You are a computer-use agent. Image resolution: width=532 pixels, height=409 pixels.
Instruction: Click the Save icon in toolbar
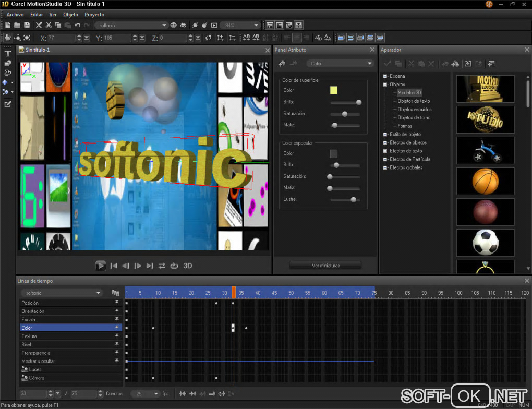coord(27,25)
